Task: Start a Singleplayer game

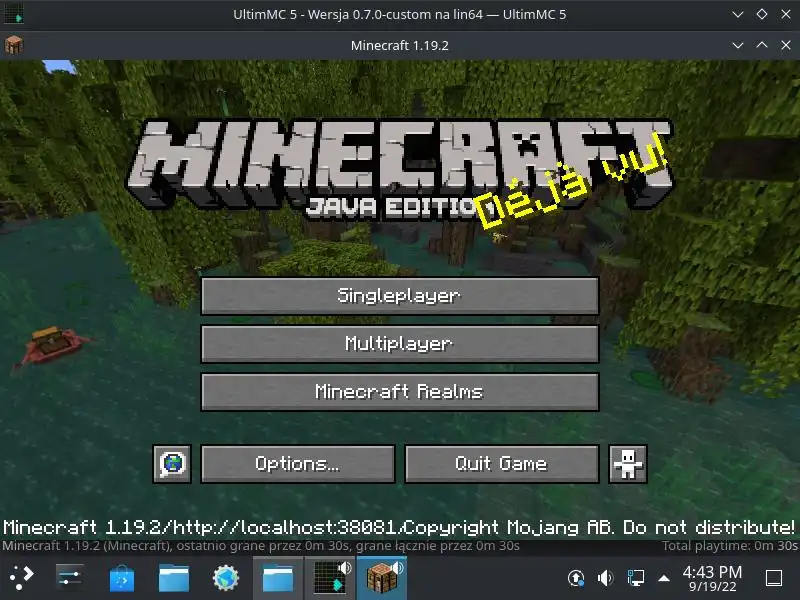Action: point(399,296)
